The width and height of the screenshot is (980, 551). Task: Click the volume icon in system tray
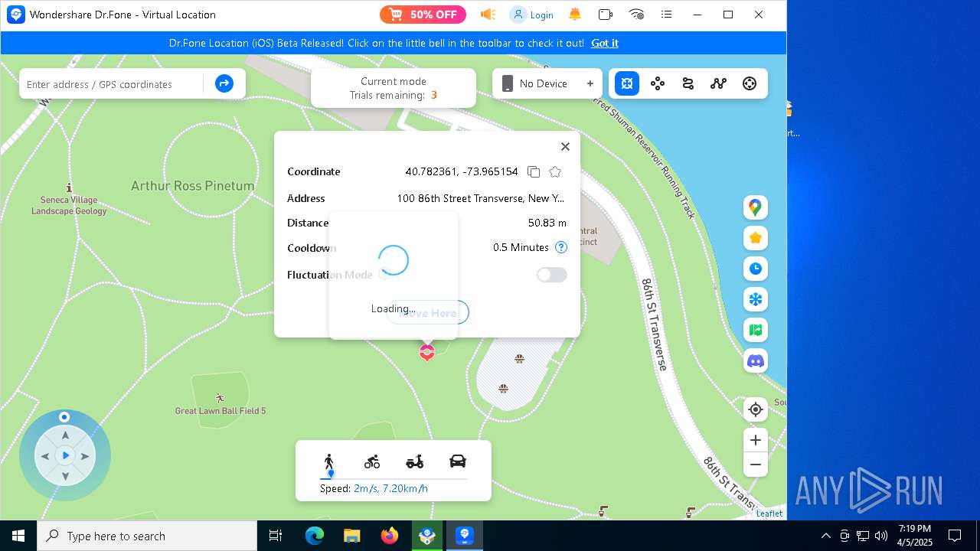(881, 536)
